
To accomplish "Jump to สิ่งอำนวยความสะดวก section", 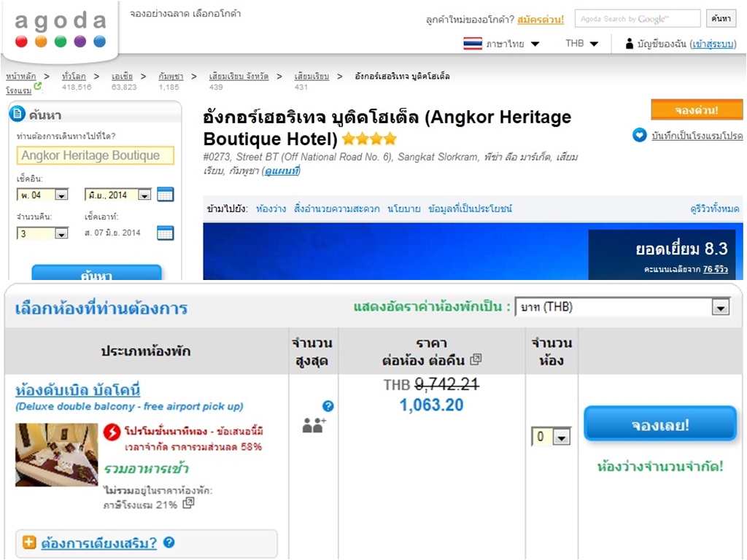I will click(337, 209).
